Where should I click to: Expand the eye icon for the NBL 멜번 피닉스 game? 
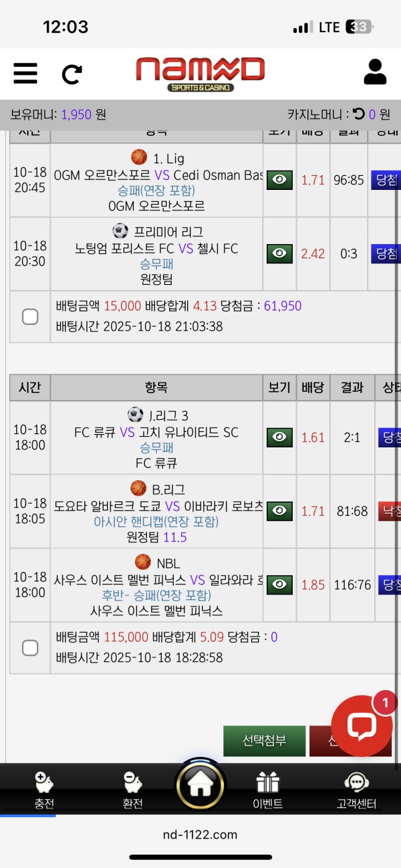click(280, 584)
